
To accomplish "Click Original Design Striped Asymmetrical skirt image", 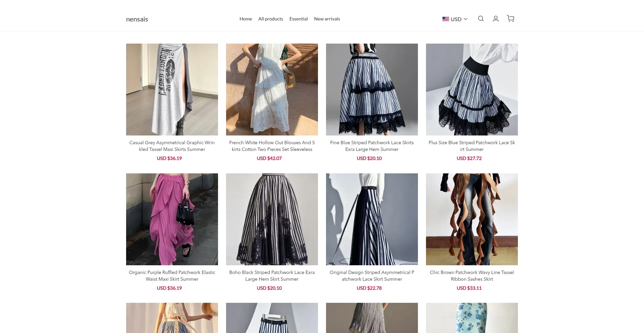I will coord(372,219).
